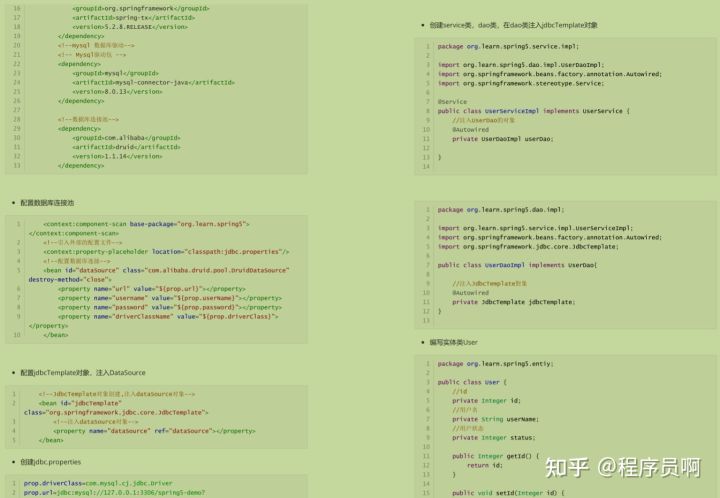Click the line "private Integer id;"

pyautogui.click(x=486, y=401)
